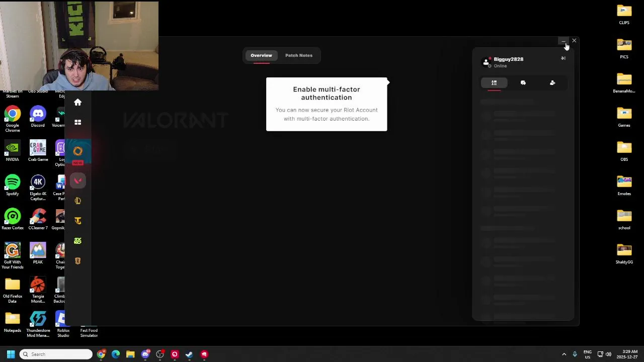Open the PEAK desktop shortcut
This screenshot has width=644, height=362.
(38, 253)
